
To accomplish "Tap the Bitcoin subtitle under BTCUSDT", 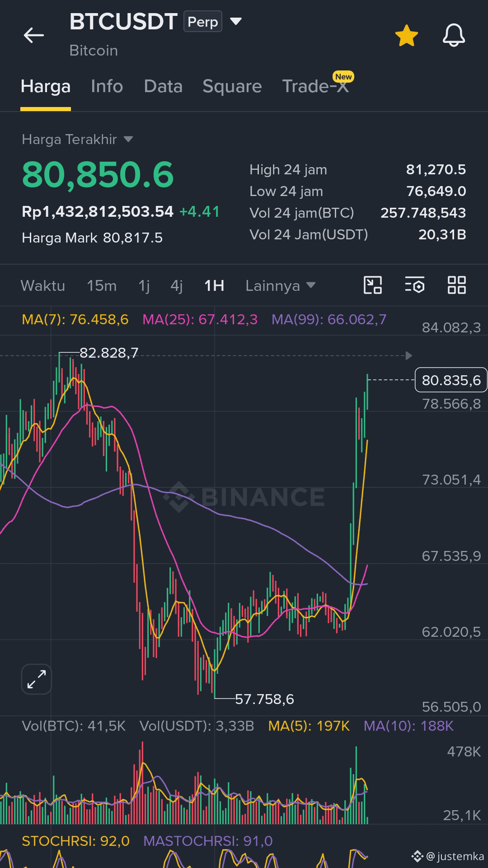I will 94,51.
